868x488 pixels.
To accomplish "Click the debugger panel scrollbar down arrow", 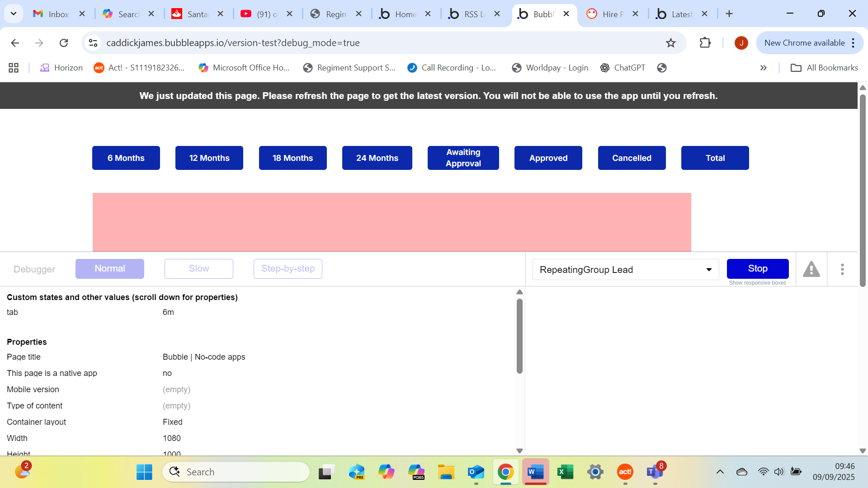I will pyautogui.click(x=519, y=450).
